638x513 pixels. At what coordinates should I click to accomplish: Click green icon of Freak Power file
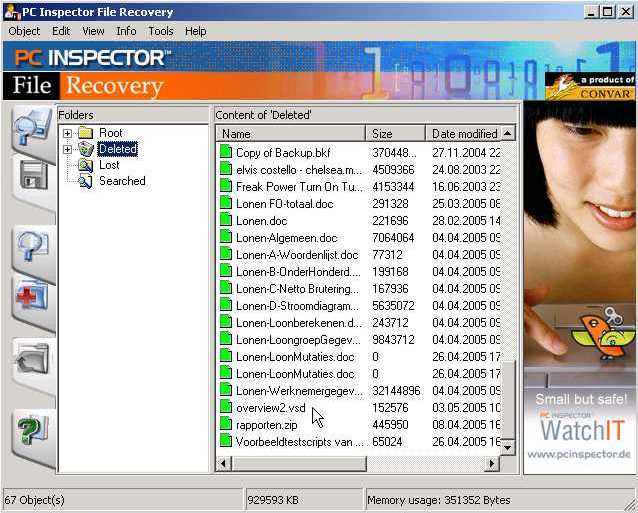click(x=226, y=186)
